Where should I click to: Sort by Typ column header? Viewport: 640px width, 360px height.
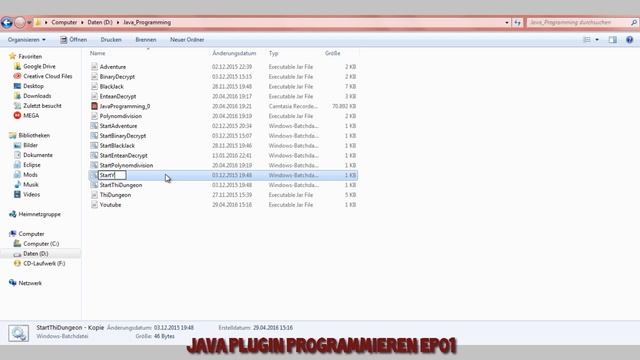point(273,53)
